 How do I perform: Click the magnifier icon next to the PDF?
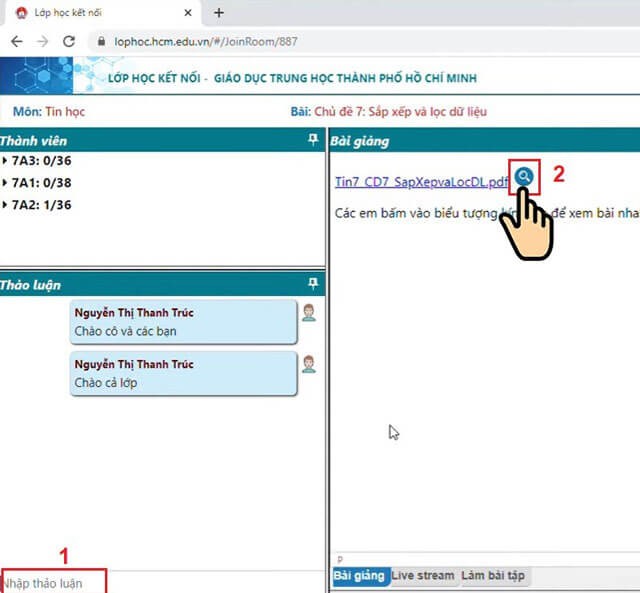pos(524,176)
